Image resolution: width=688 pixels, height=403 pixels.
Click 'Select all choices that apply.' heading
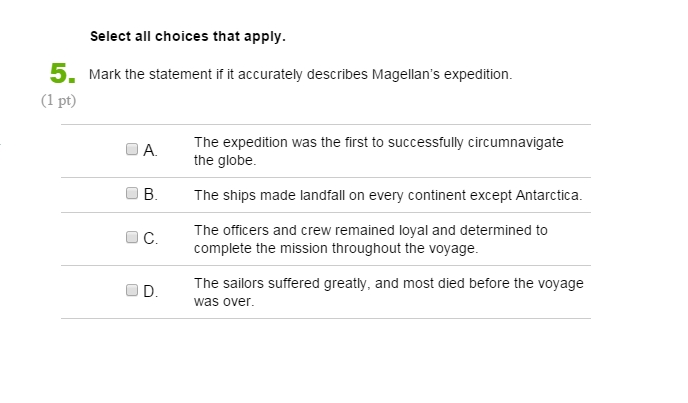tap(188, 36)
